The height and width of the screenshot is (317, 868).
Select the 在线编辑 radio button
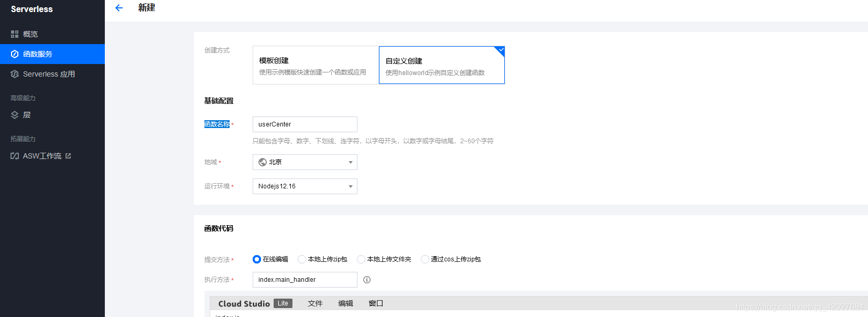257,259
